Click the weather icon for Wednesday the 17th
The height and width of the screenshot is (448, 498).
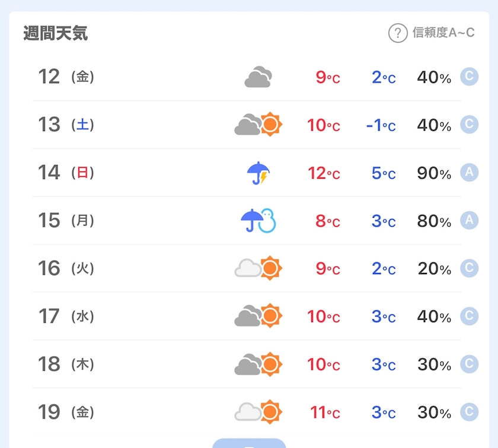(258, 316)
